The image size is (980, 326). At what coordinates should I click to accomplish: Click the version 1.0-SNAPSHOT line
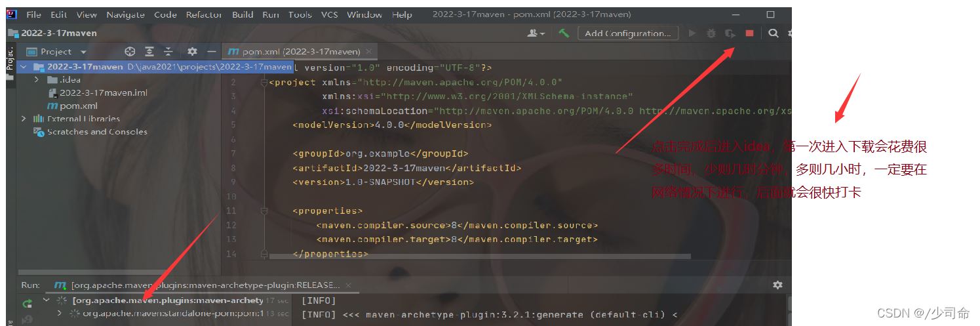pyautogui.click(x=383, y=182)
